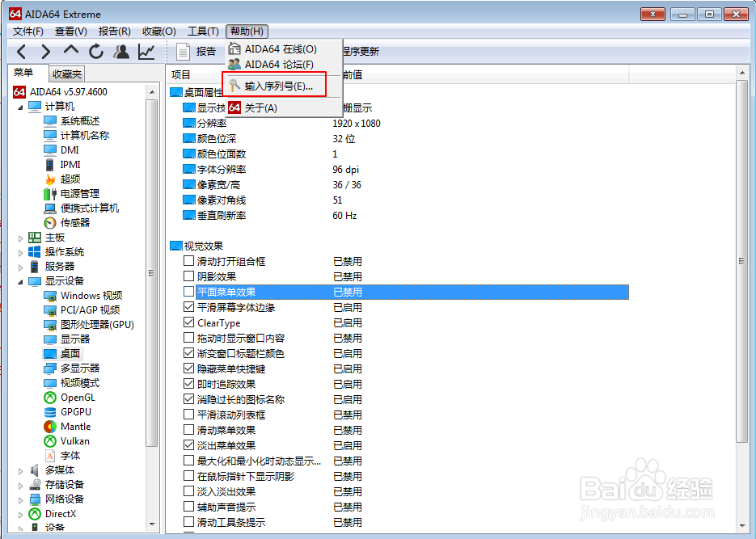Viewport: 756px width, 539px height.
Task: Choose AIDA64 在线(O) menu entry
Action: pyautogui.click(x=284, y=49)
